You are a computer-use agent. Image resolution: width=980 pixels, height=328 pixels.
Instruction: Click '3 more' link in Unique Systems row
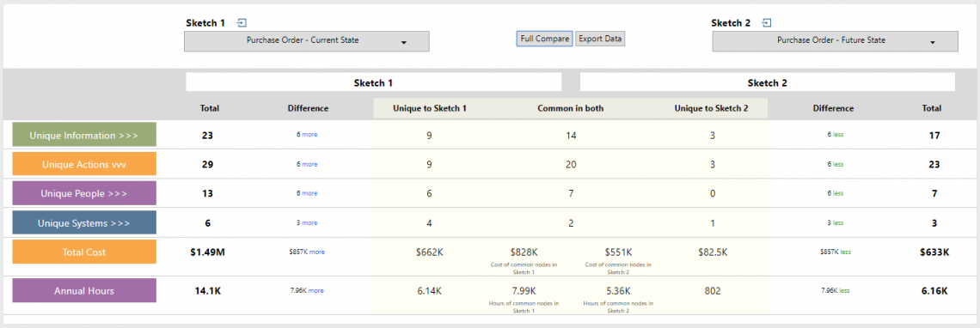(x=307, y=223)
